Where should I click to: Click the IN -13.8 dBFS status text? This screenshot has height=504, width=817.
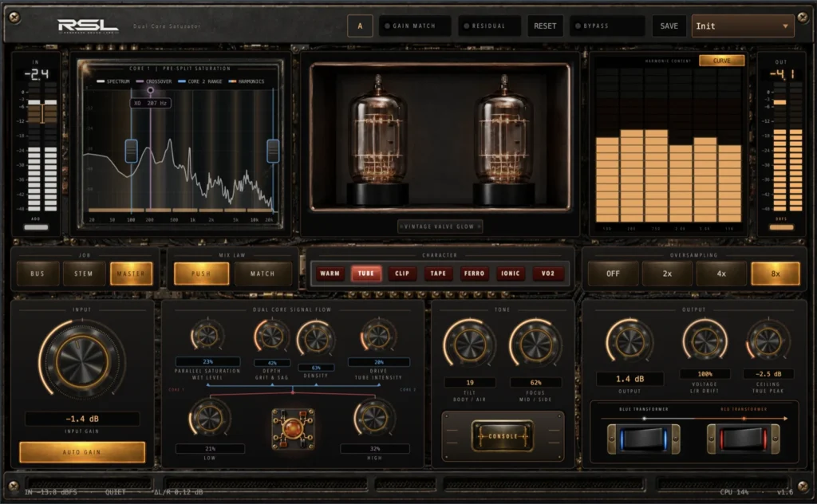[x=50, y=491]
